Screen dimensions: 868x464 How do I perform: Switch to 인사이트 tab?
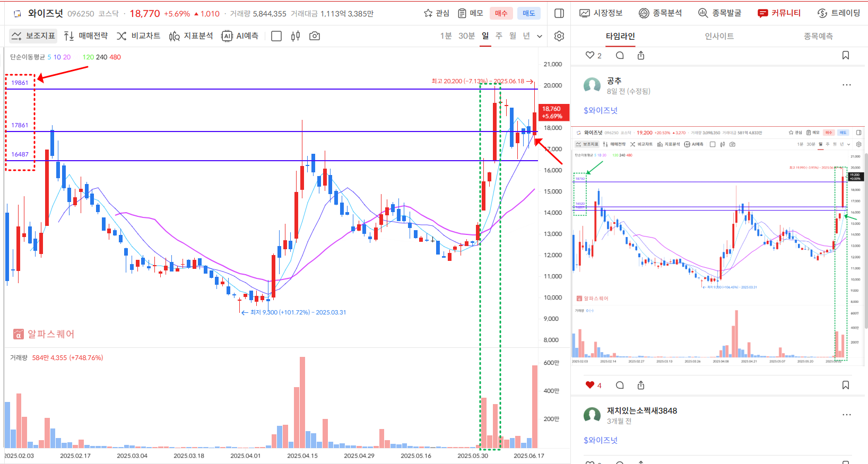719,36
